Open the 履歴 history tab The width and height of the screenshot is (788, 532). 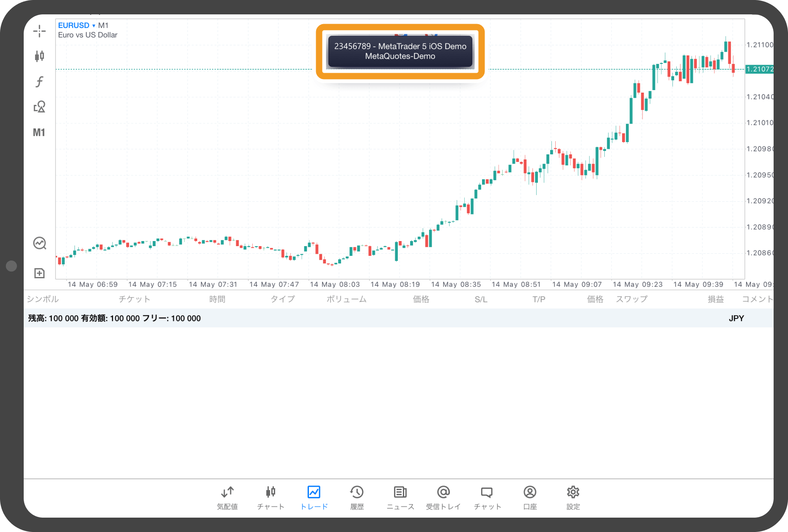[357, 497]
